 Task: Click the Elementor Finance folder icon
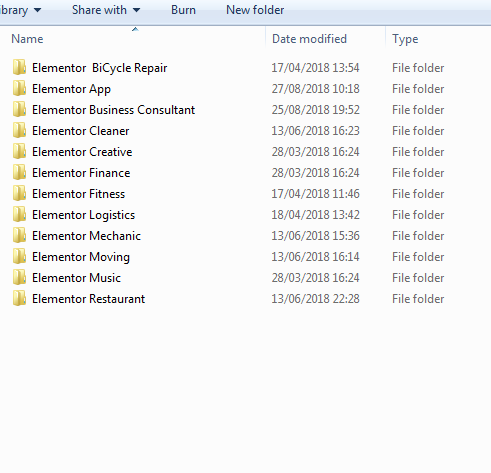click(19, 172)
